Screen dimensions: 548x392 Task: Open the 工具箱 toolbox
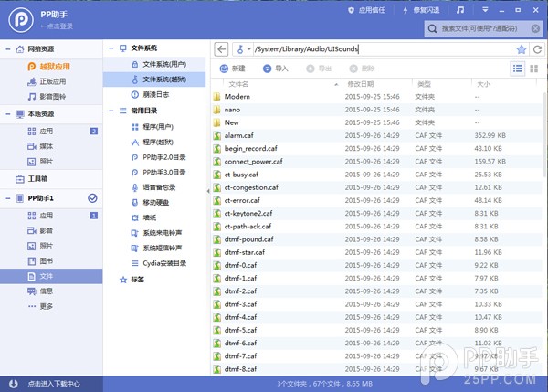51,179
